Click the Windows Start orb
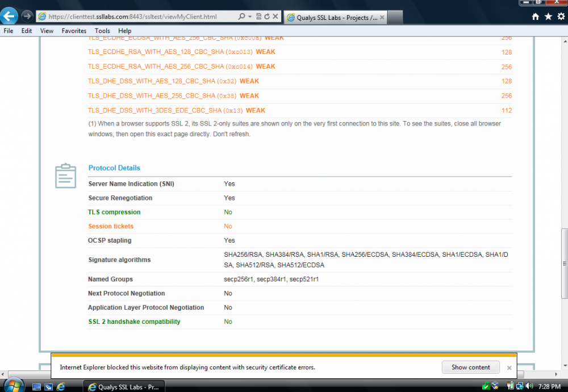This screenshot has height=392, width=568. tap(12, 385)
